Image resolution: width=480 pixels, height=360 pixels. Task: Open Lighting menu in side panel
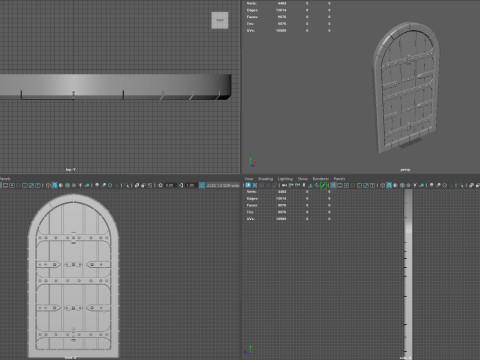(285, 179)
